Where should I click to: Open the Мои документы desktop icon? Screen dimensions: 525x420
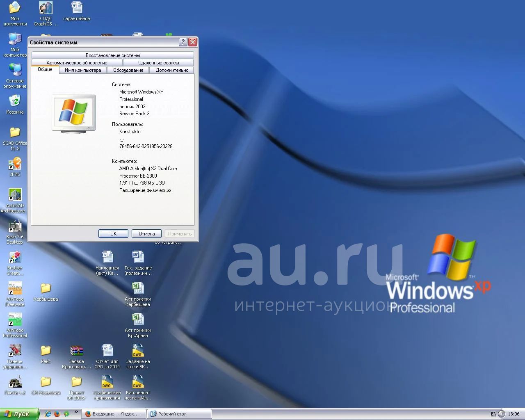pyautogui.click(x=15, y=14)
